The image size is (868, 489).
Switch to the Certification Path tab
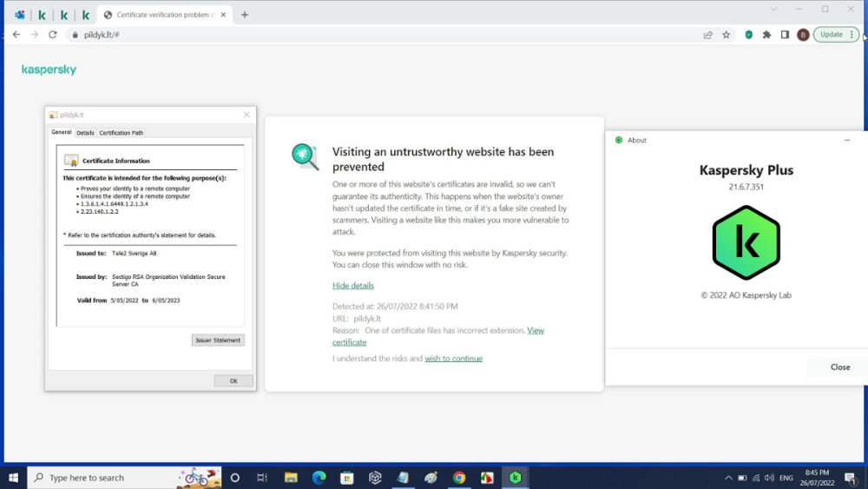pyautogui.click(x=122, y=133)
